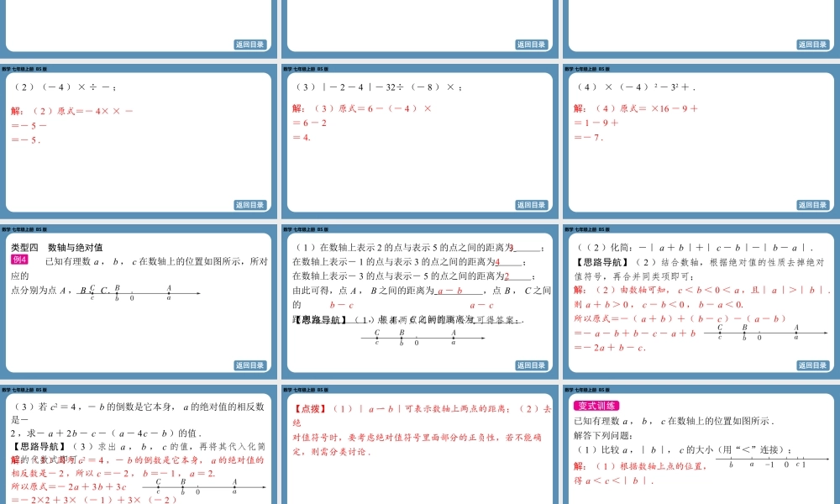This screenshot has width=840, height=504.
Task: Click 返回目录 on the (2)化简 slide
Action: coord(812,365)
